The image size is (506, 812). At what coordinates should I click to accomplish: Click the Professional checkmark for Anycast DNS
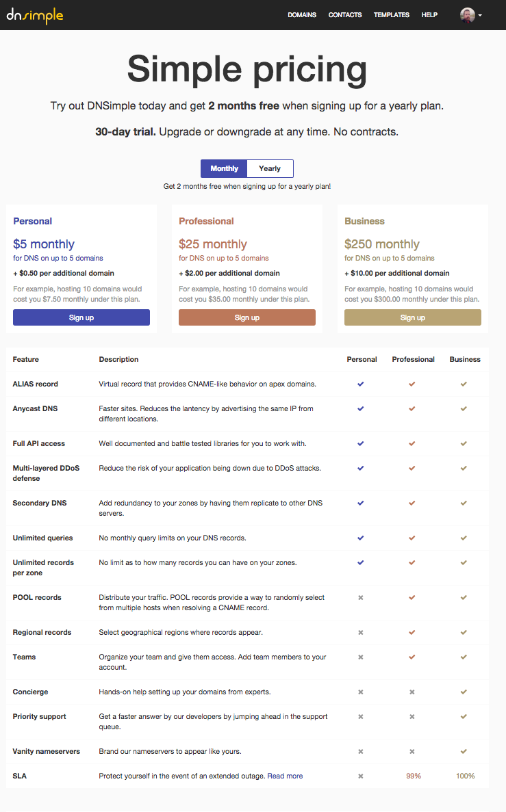(x=412, y=408)
